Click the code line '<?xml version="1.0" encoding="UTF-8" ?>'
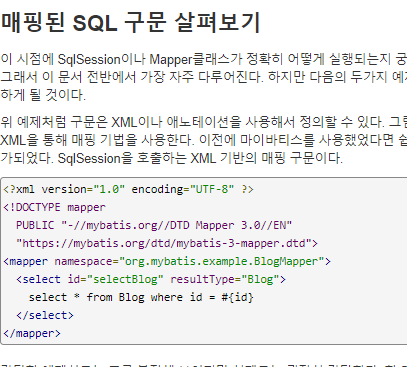 pyautogui.click(x=129, y=189)
